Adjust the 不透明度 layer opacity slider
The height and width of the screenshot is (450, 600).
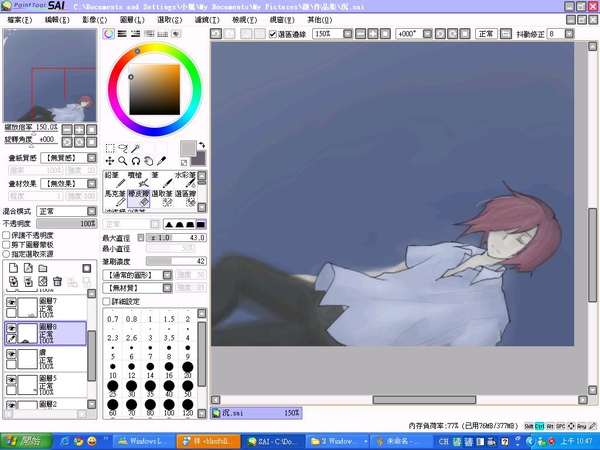(66, 223)
